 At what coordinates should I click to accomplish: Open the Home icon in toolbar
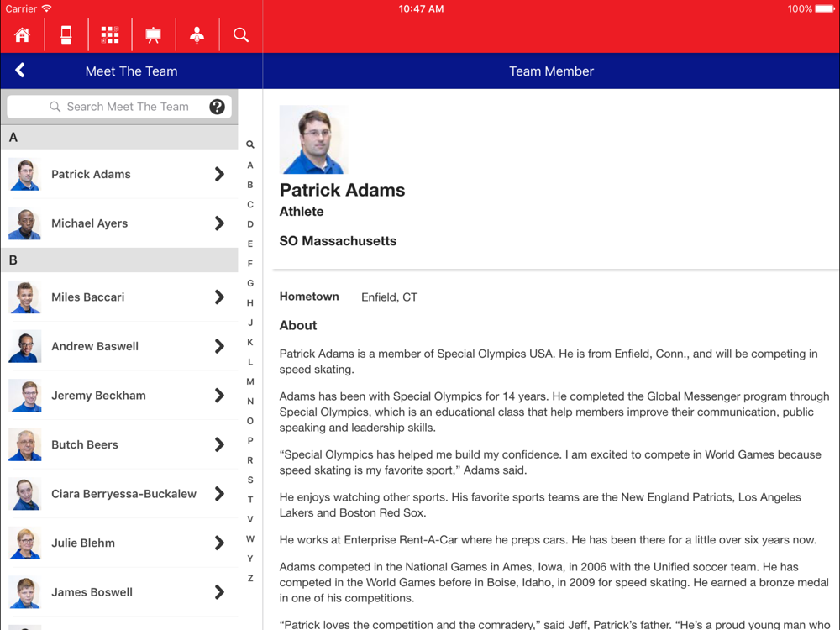[22, 35]
